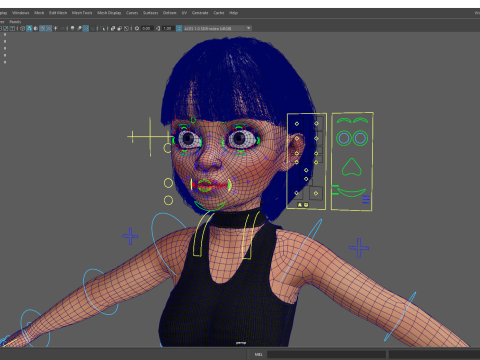This screenshot has height=360, width=480.
Task: Open the ACES view transform dropdown
Action: 217,28
